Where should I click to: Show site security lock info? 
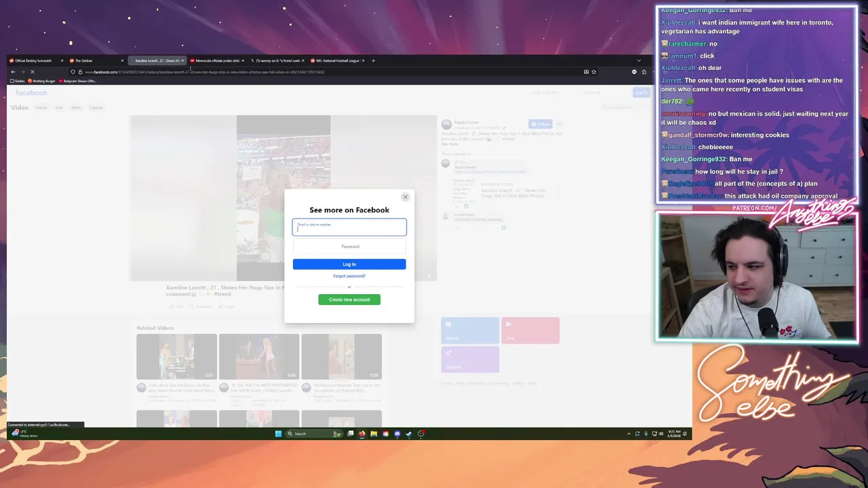pyautogui.click(x=79, y=72)
